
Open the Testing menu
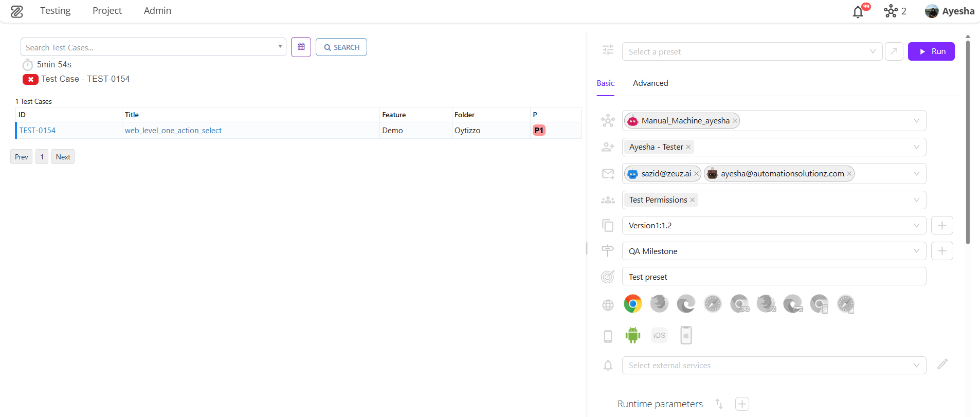tap(56, 11)
